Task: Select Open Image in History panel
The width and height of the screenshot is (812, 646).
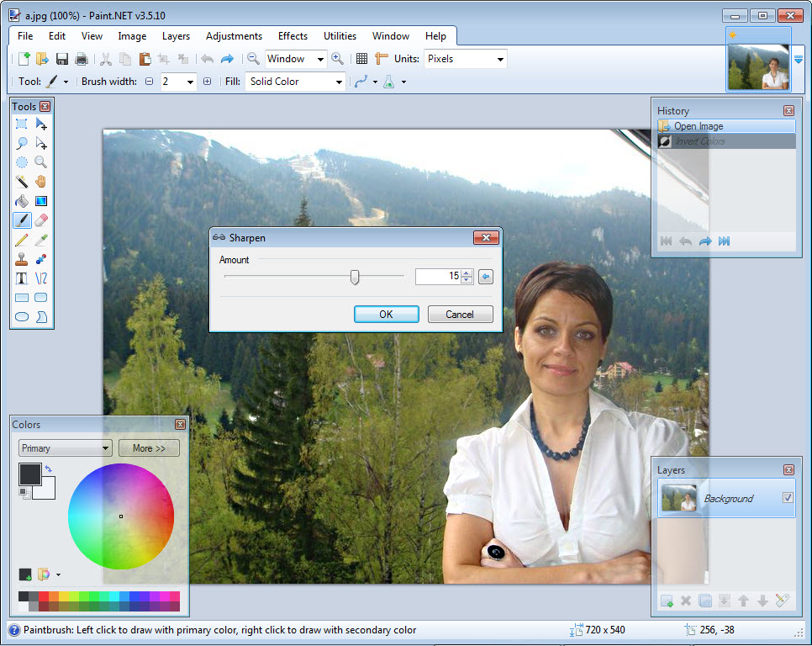Action: coord(726,126)
